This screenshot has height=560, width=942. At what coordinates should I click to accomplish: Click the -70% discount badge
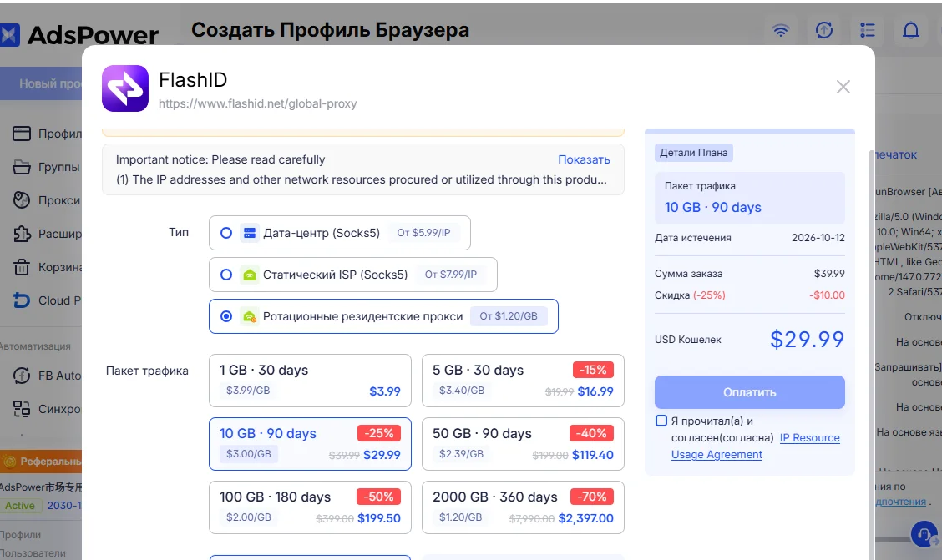coord(591,497)
